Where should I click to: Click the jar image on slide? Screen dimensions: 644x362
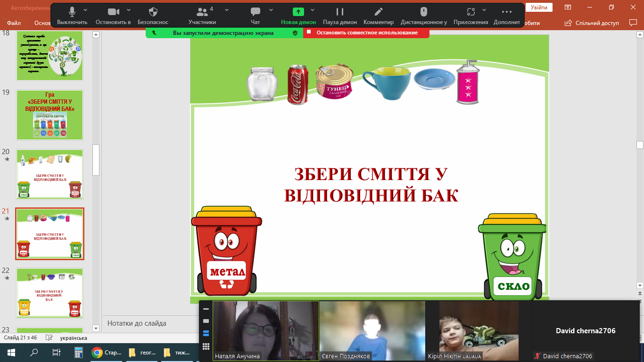pyautogui.click(x=262, y=84)
